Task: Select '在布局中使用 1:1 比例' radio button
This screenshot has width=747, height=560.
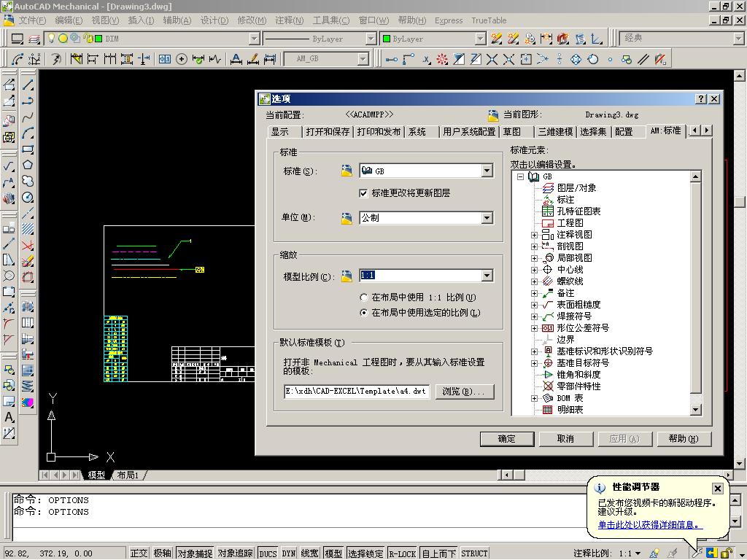Action: 364,297
